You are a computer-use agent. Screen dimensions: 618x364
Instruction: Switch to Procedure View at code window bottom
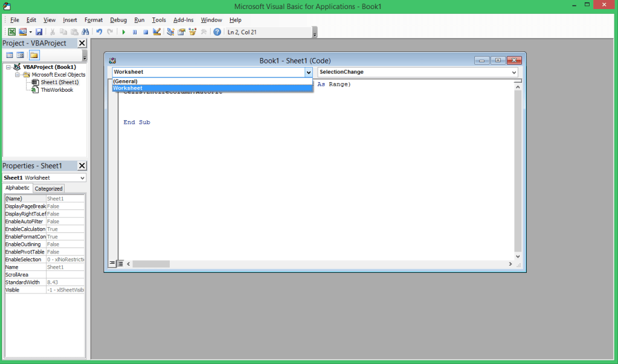tap(112, 264)
